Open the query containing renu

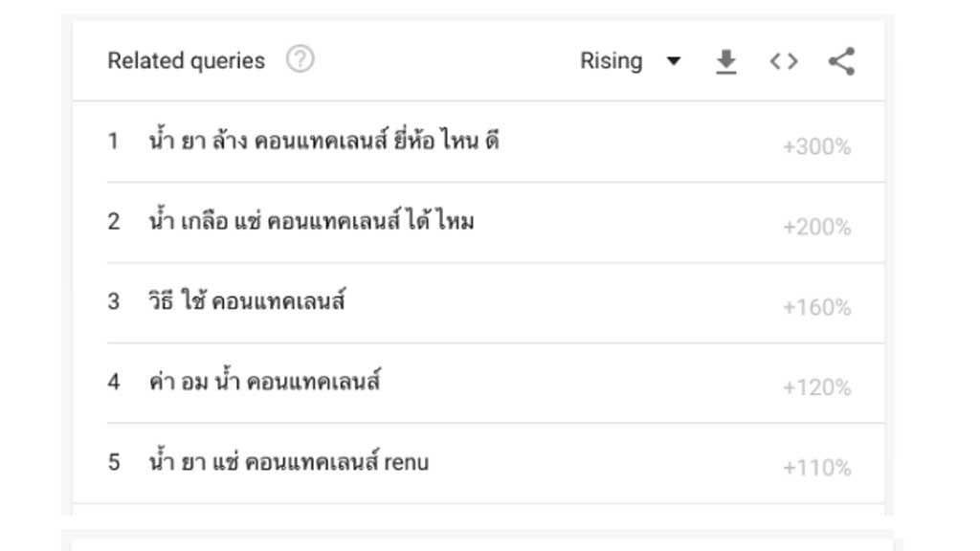pyautogui.click(x=289, y=463)
